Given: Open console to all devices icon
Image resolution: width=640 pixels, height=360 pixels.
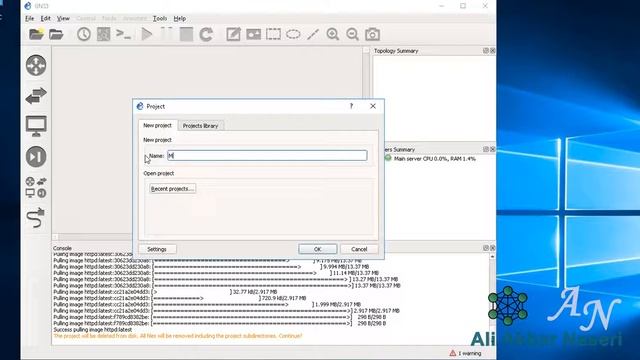Looking at the screenshot, I should point(123,34).
